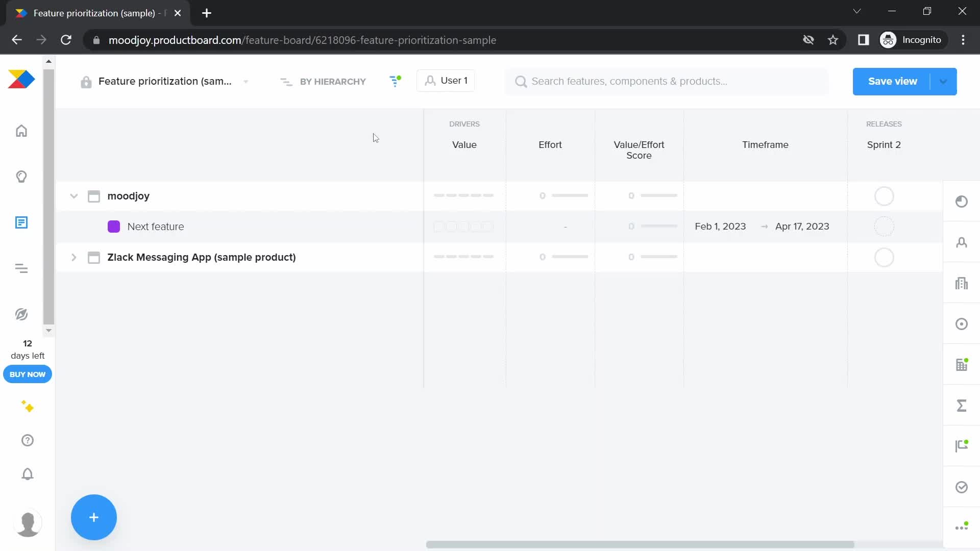Viewport: 980px width, 551px height.
Task: Click the filter icon next to By Hierarchy
Action: pos(395,81)
